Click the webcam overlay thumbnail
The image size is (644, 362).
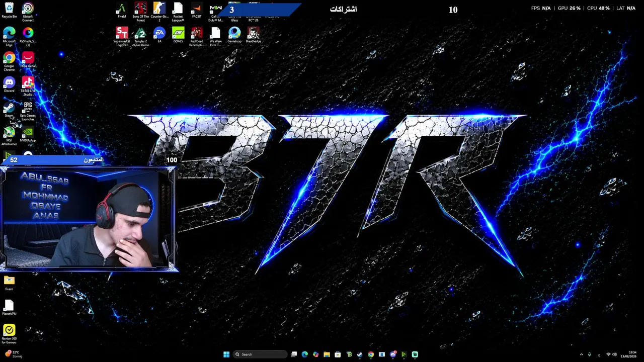click(89, 219)
